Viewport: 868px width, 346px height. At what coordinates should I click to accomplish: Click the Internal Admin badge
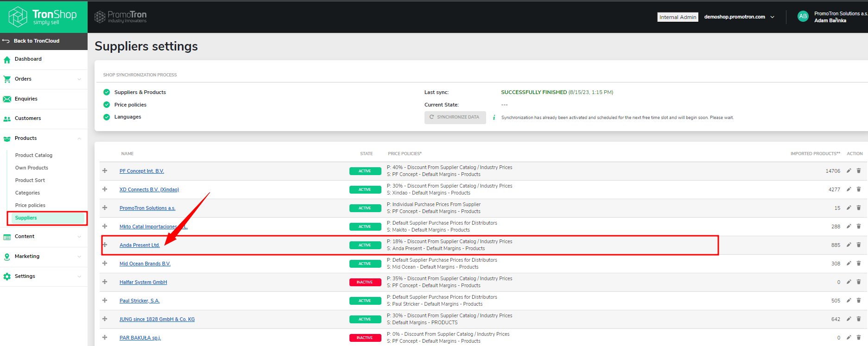point(678,17)
